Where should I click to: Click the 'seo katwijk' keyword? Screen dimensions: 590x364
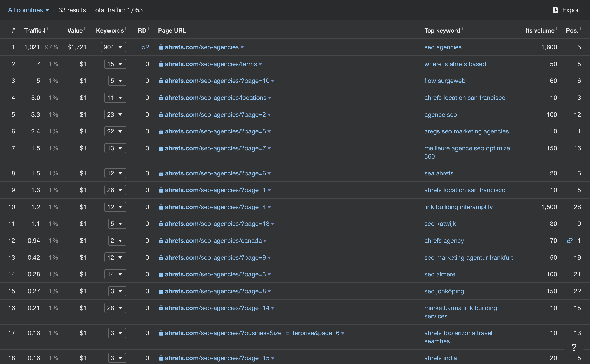pos(440,224)
